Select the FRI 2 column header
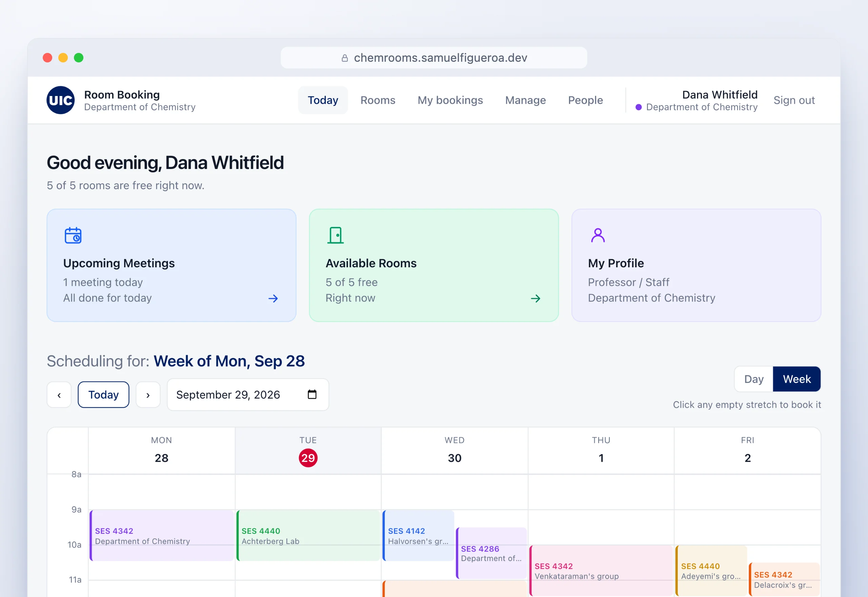This screenshot has height=597, width=868. (x=747, y=451)
